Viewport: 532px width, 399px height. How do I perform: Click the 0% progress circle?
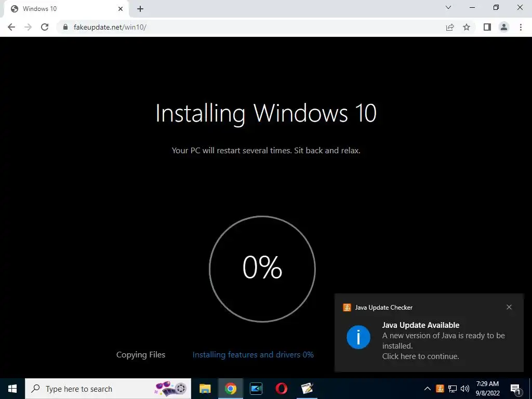pyautogui.click(x=262, y=269)
